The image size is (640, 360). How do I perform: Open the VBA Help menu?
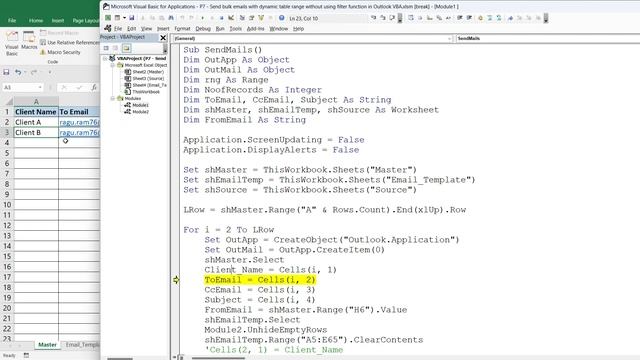[x=298, y=29]
